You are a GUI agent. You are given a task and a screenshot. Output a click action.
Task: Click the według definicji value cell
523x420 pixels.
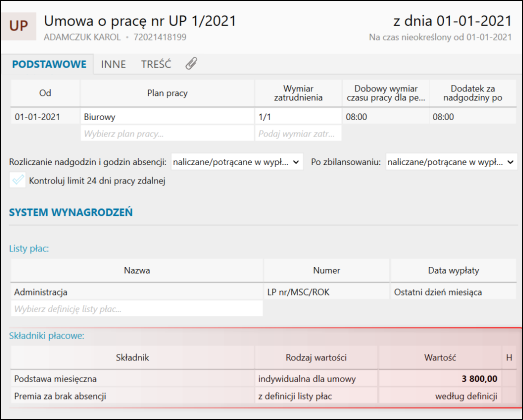coord(440,396)
